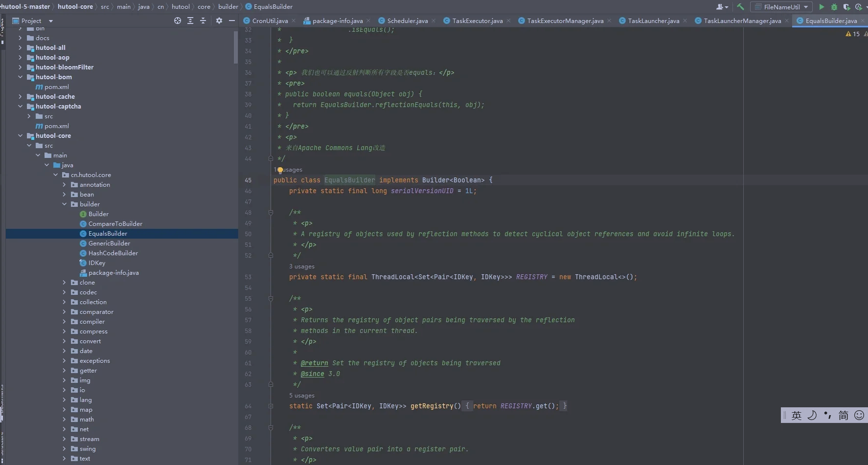The image size is (868, 465).
Task: Open the Builder interface in tree
Action: point(98,214)
